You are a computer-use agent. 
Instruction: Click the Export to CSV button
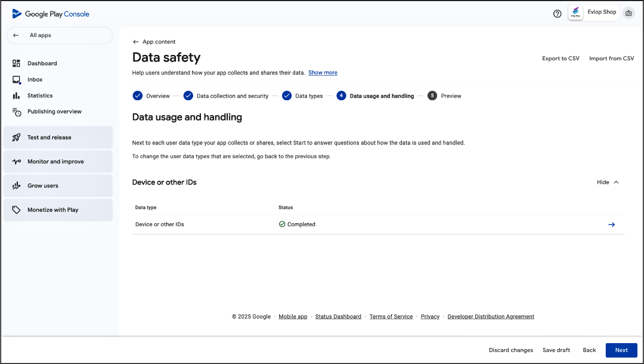click(x=561, y=58)
